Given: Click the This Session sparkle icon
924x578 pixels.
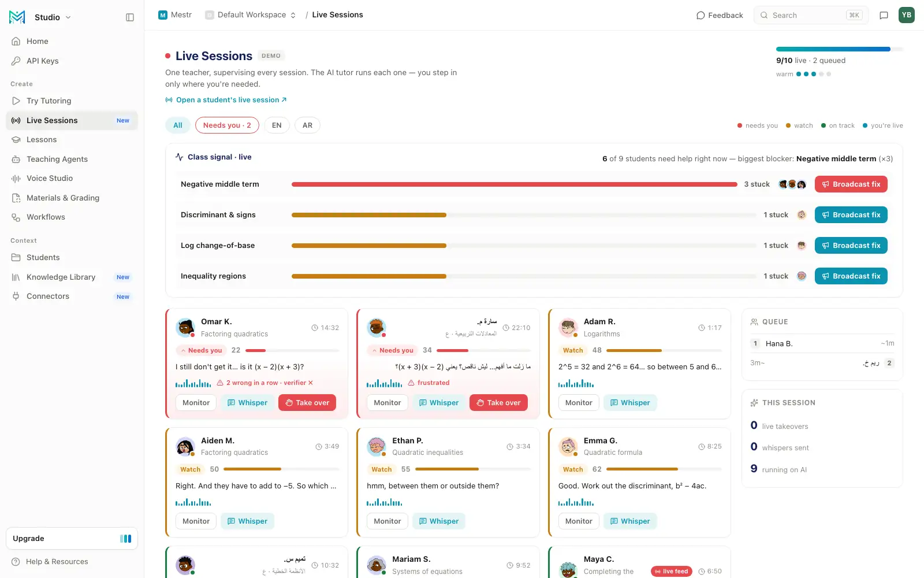Looking at the screenshot, I should click(x=754, y=403).
